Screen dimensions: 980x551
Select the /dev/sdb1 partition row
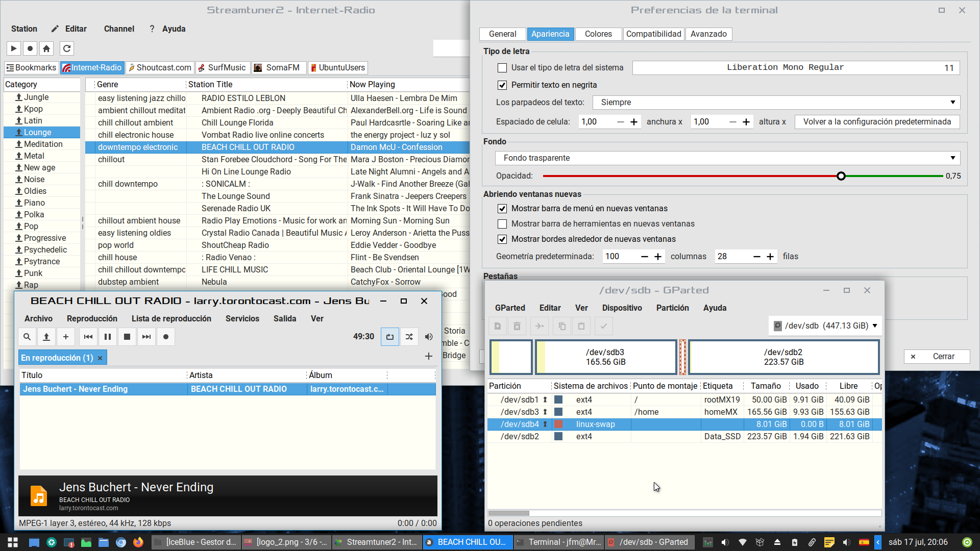[684, 400]
